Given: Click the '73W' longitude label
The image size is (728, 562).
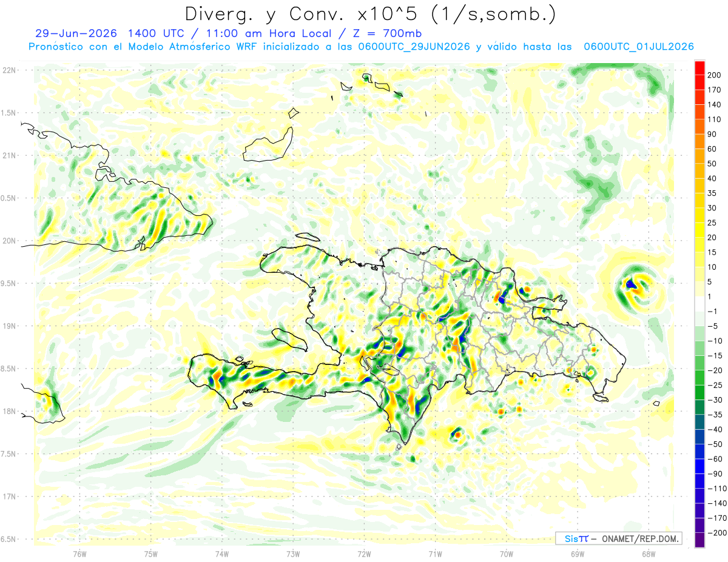Looking at the screenshot, I should pyautogui.click(x=293, y=554).
